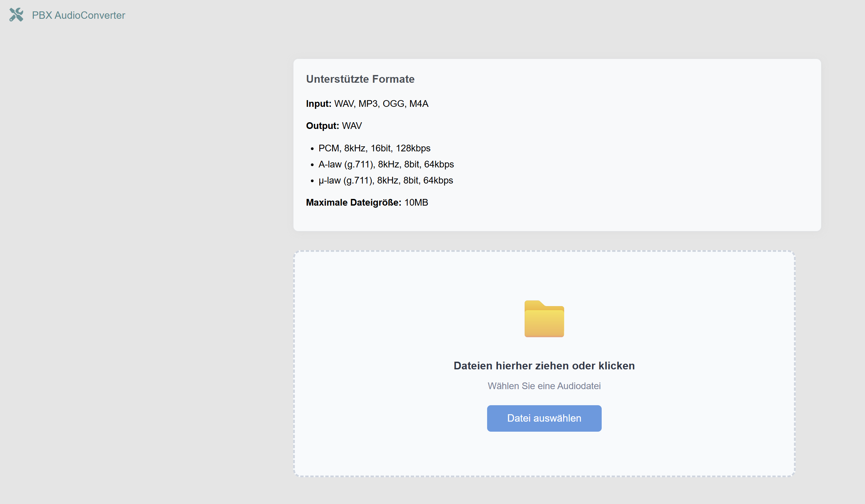Click the A-law (g.711) list entry
This screenshot has width=865, height=504.
coord(386,164)
